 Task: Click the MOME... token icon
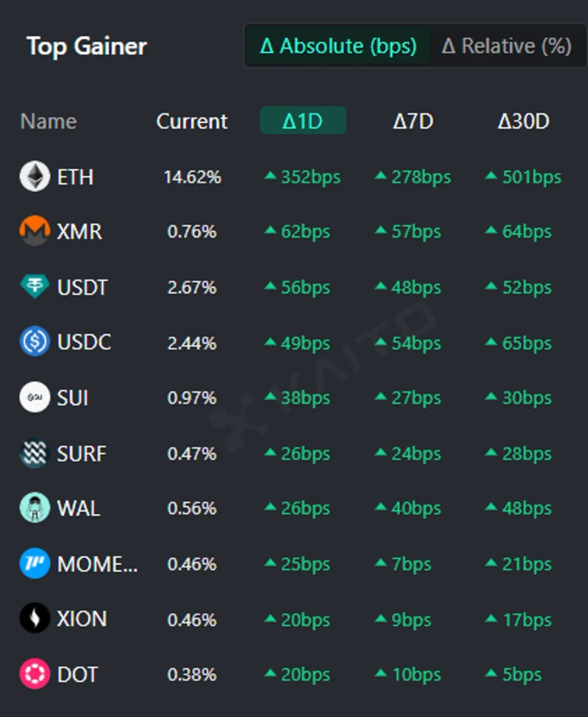click(35, 564)
